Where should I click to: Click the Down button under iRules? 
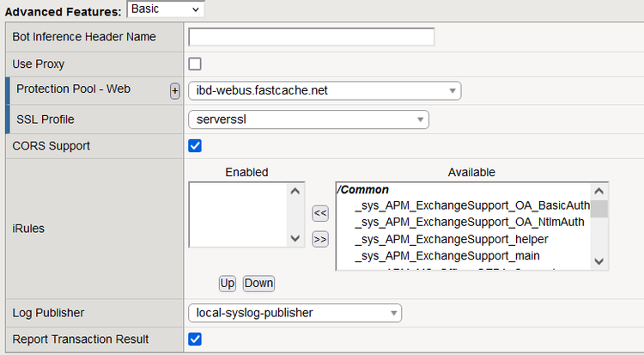tap(258, 283)
